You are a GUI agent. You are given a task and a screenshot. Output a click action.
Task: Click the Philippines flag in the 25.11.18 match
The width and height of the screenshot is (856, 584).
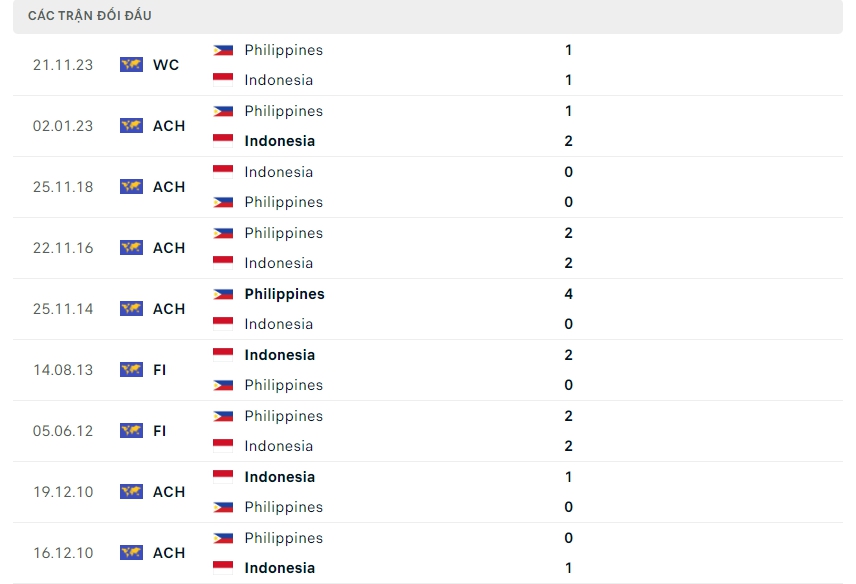pos(223,202)
